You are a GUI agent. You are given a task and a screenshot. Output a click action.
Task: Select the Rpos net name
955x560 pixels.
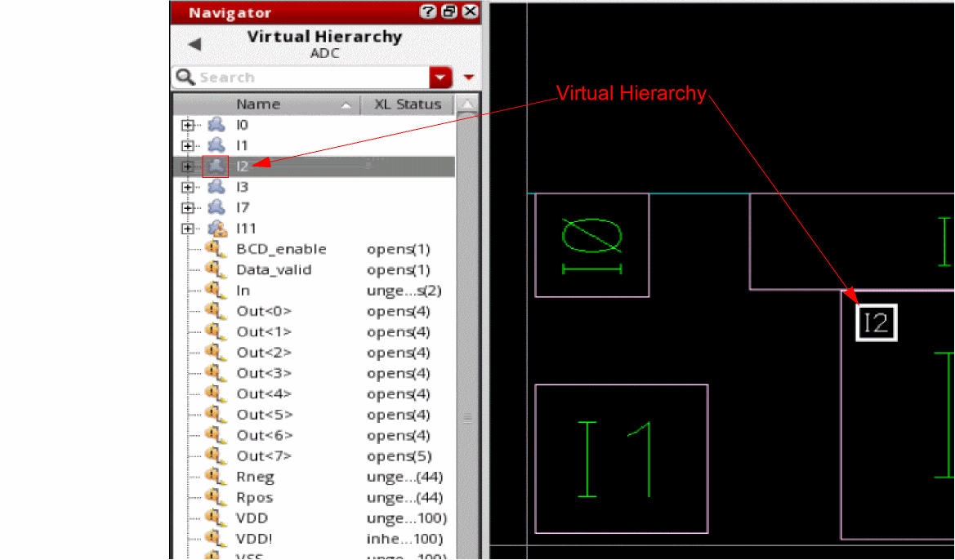pos(255,498)
